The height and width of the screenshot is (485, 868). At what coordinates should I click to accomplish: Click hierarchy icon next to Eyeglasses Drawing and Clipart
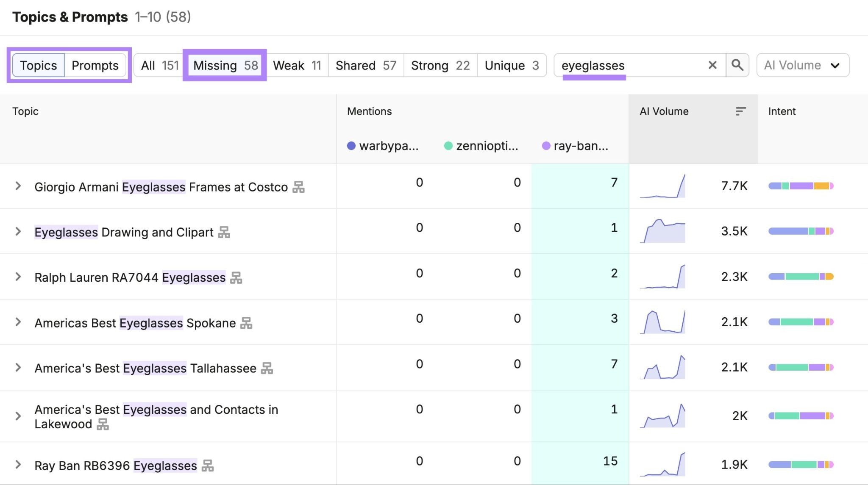click(x=224, y=232)
